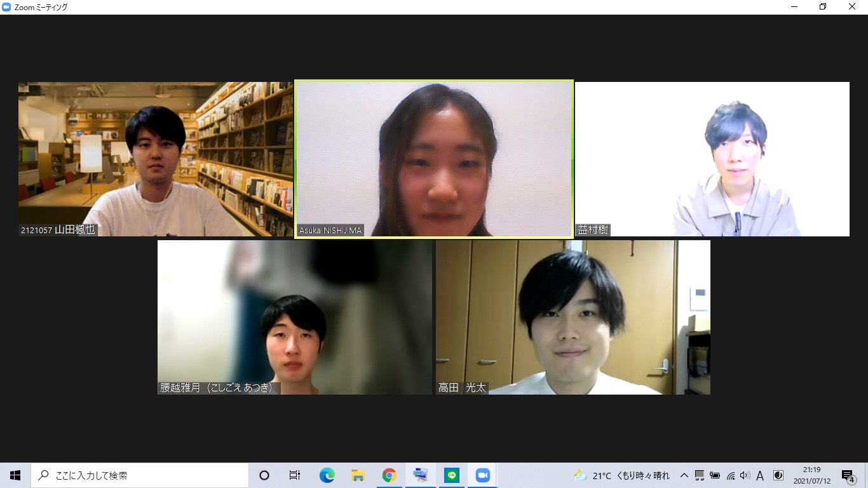Open Cortana from the taskbar circle icon
Viewport: 868px width, 488px height.
click(264, 475)
